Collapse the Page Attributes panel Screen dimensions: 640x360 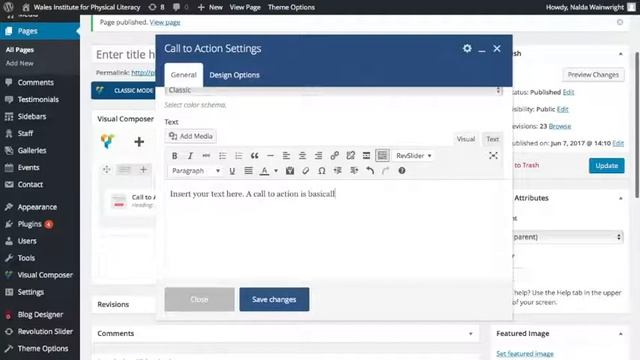coord(620,198)
